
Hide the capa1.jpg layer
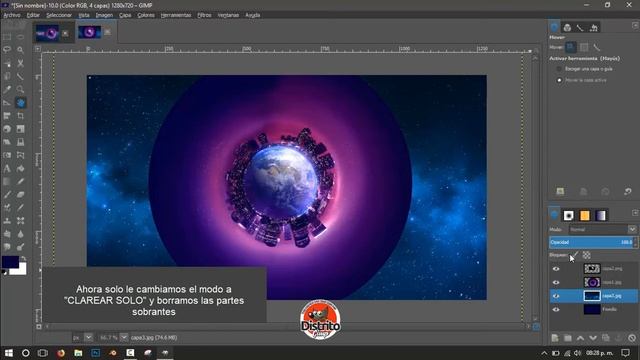click(556, 282)
